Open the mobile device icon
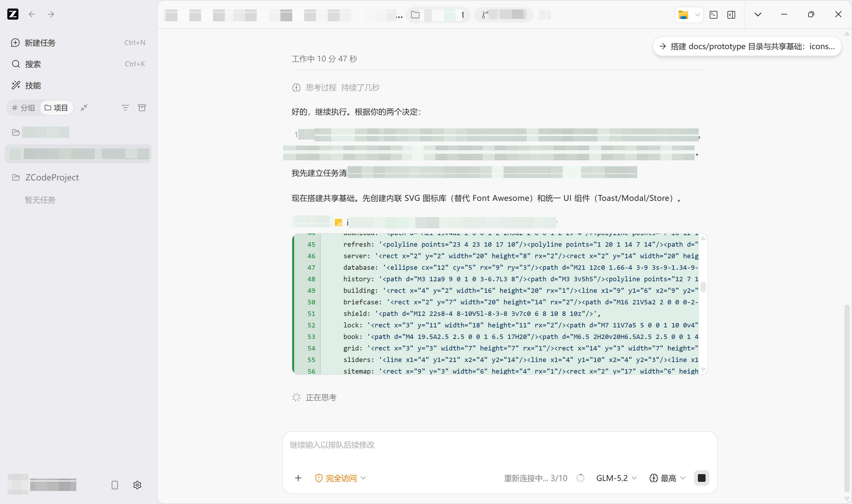 click(x=115, y=485)
